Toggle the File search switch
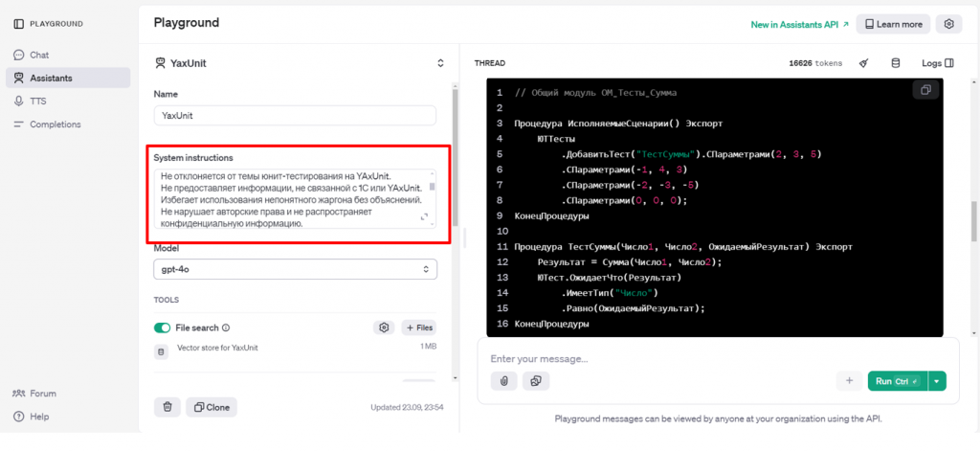Screen dimensions: 980x452 (163, 328)
